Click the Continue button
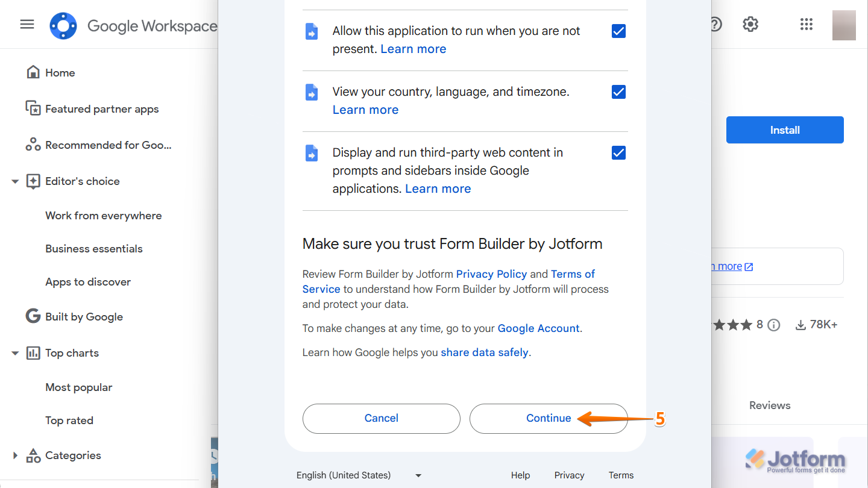 [x=548, y=418]
